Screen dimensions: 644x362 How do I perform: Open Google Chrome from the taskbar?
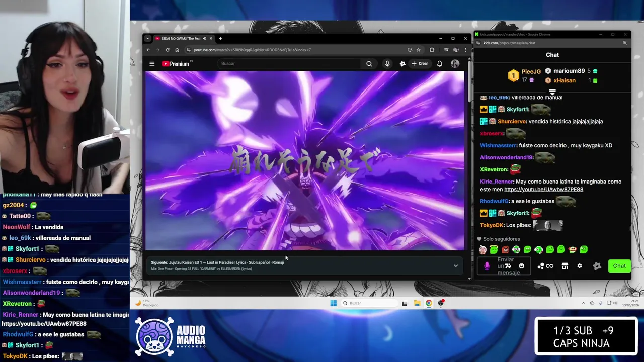(429, 303)
